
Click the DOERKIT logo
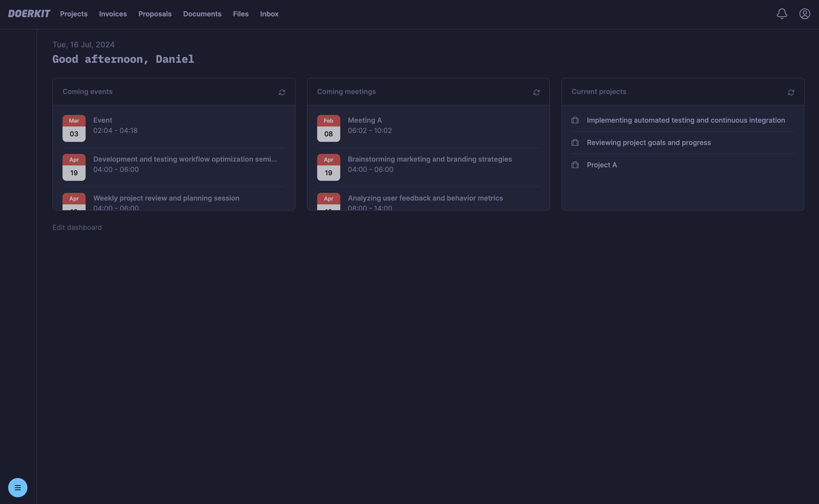tap(29, 14)
